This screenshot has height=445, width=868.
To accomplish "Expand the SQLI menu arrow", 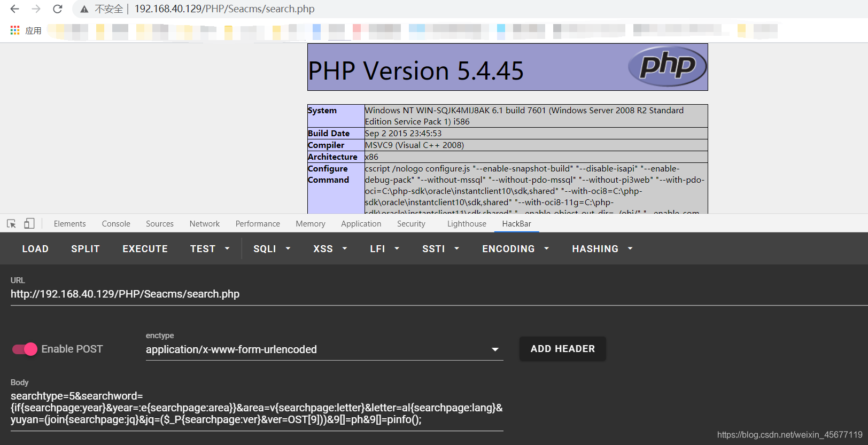I will (x=288, y=248).
